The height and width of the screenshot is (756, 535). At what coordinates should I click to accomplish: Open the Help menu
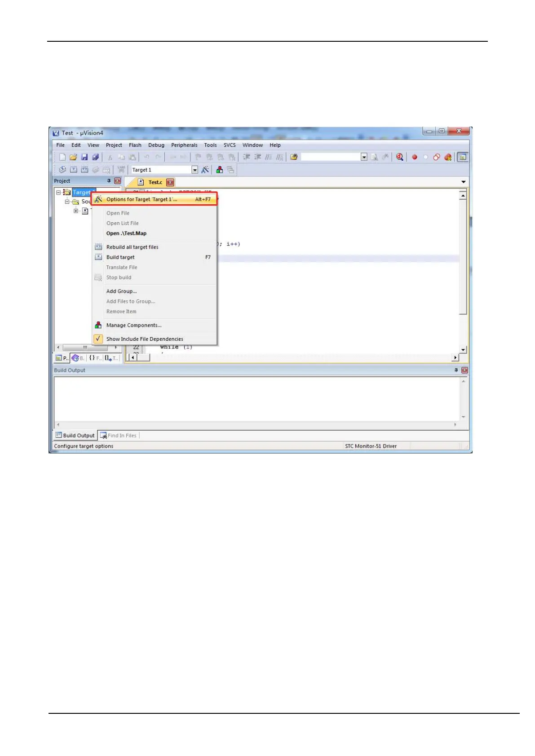[x=275, y=145]
